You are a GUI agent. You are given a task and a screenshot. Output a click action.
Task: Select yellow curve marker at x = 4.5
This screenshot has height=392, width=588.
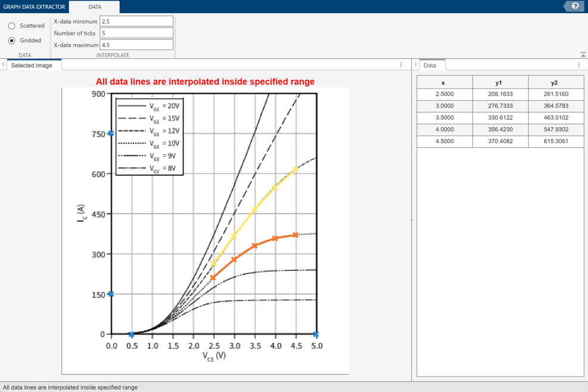click(x=295, y=170)
